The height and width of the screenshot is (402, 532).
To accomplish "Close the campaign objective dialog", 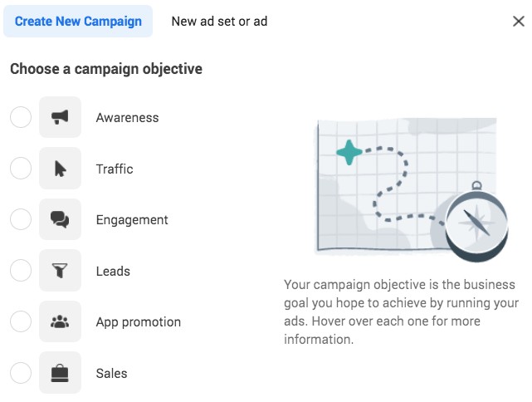I will click(519, 21).
